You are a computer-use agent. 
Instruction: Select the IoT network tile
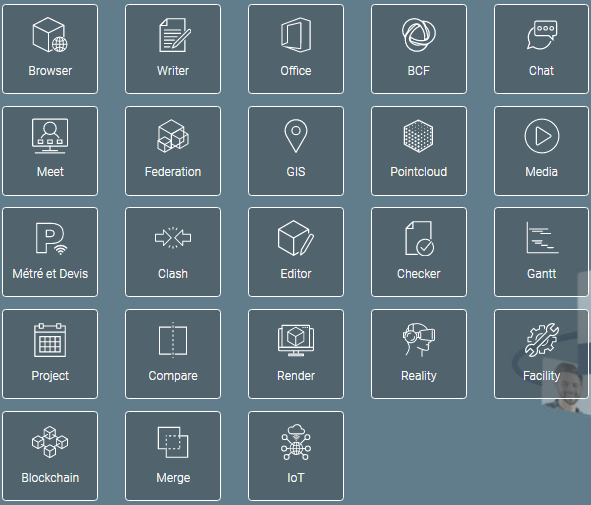pyautogui.click(x=296, y=456)
